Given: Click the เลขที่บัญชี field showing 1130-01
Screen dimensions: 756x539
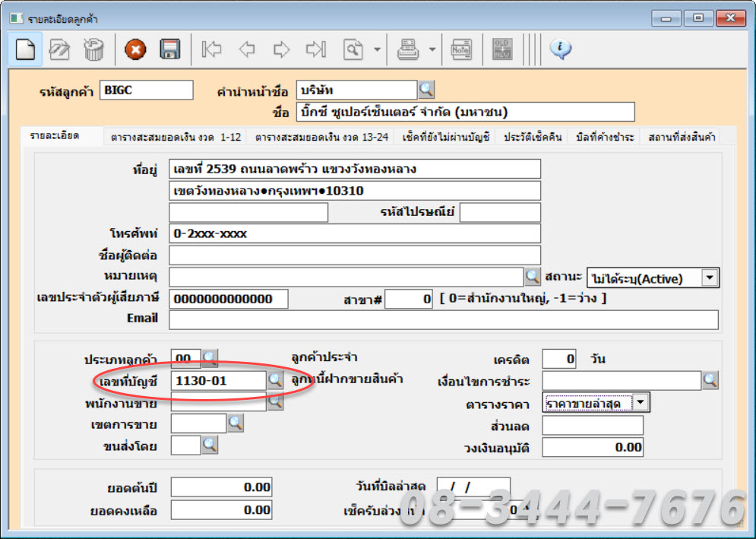Looking at the screenshot, I should [218, 381].
